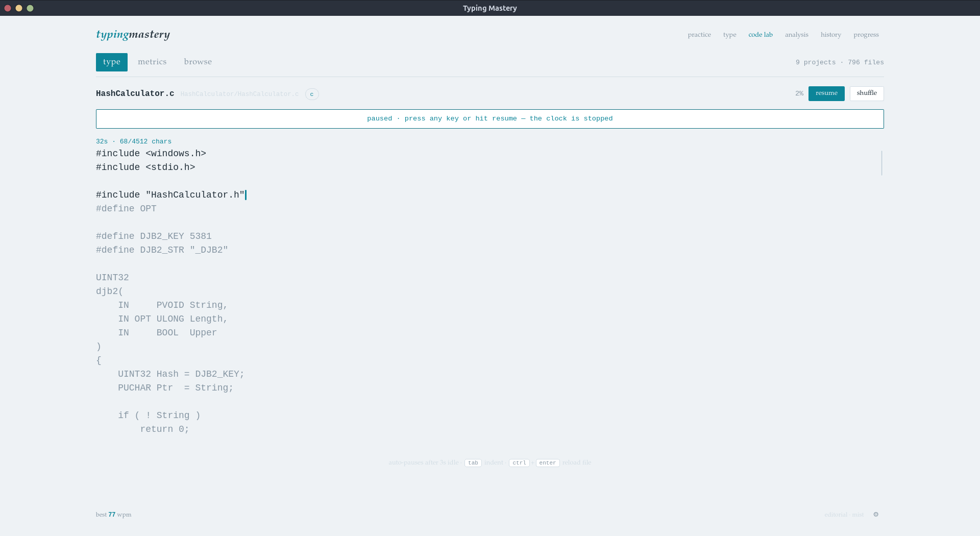Click the paused notification banner
This screenshot has height=536, width=980.
490,119
